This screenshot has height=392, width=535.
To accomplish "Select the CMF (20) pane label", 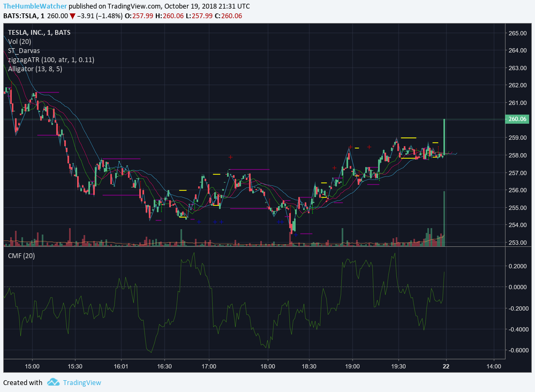I will (x=21, y=255).
